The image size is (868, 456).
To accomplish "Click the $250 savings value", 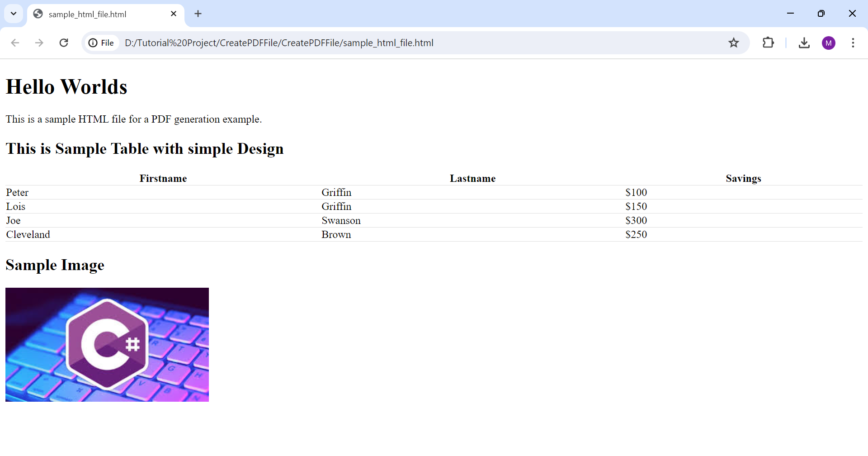I will coord(636,234).
